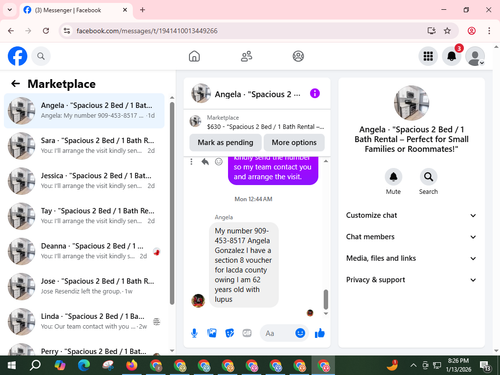The image size is (500, 375).
Task: Bookmark this page with the star icon
Action: (x=447, y=31)
